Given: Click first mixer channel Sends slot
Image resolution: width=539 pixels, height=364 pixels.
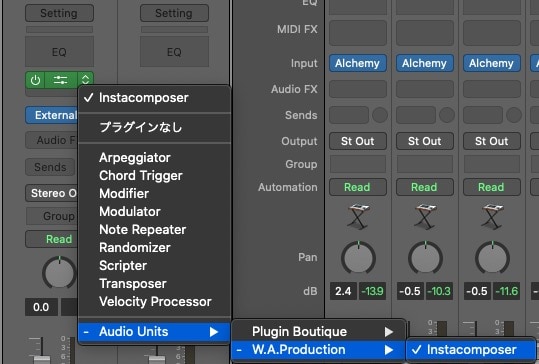Looking at the screenshot, I should (349, 115).
